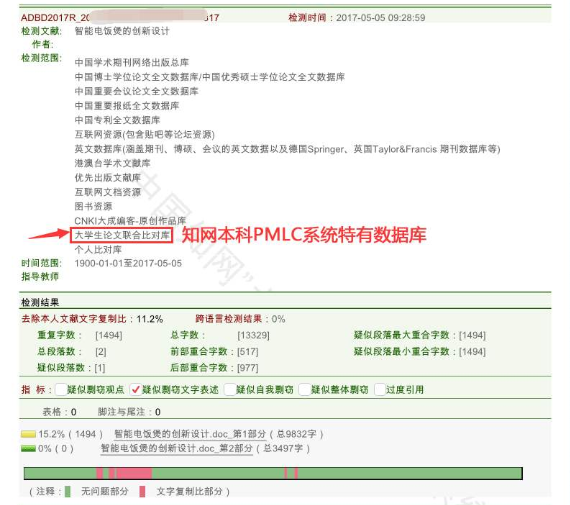This screenshot has width=570, height=505.
Task: Click the wide red segment in the similarity bar
Action: (134, 473)
